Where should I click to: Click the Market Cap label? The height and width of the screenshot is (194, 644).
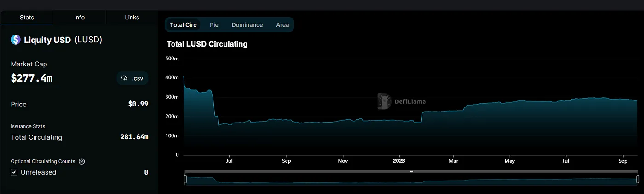pyautogui.click(x=29, y=64)
